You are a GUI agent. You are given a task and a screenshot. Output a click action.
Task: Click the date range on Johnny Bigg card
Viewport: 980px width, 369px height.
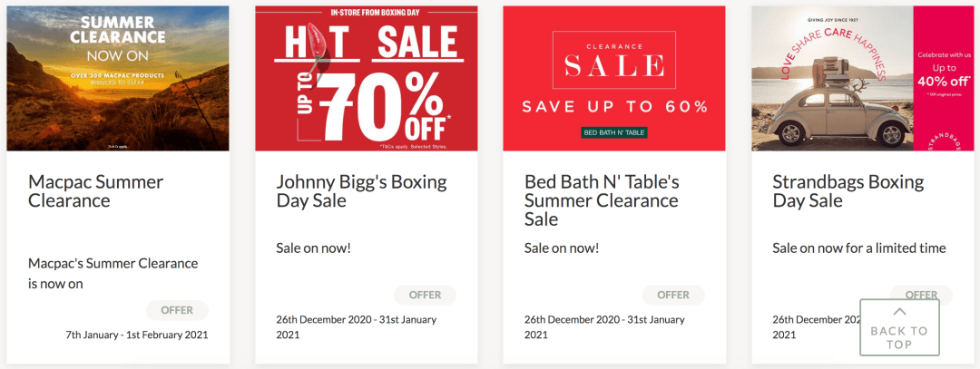point(357,327)
